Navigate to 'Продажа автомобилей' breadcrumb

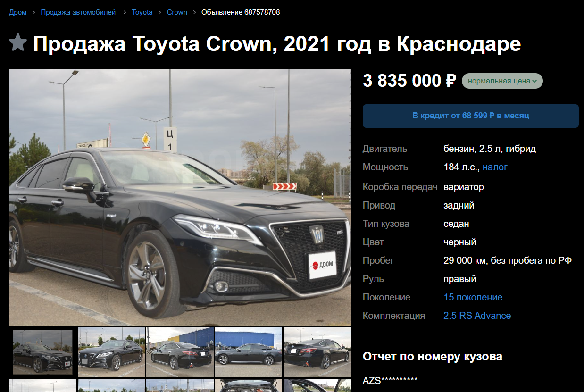tap(78, 12)
